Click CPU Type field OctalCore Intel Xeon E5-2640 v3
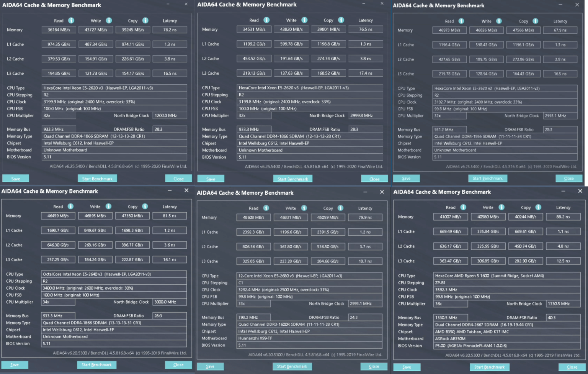The image size is (588, 374). click(114, 274)
